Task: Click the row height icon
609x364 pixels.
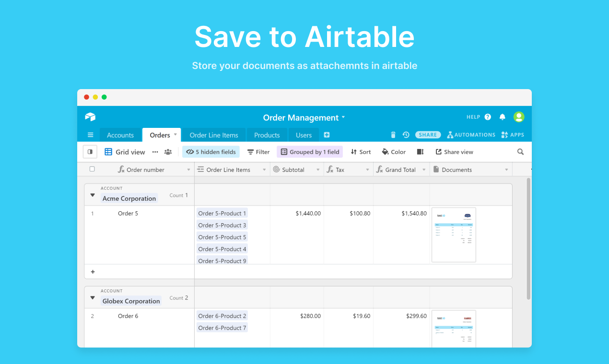Action: tap(420, 152)
